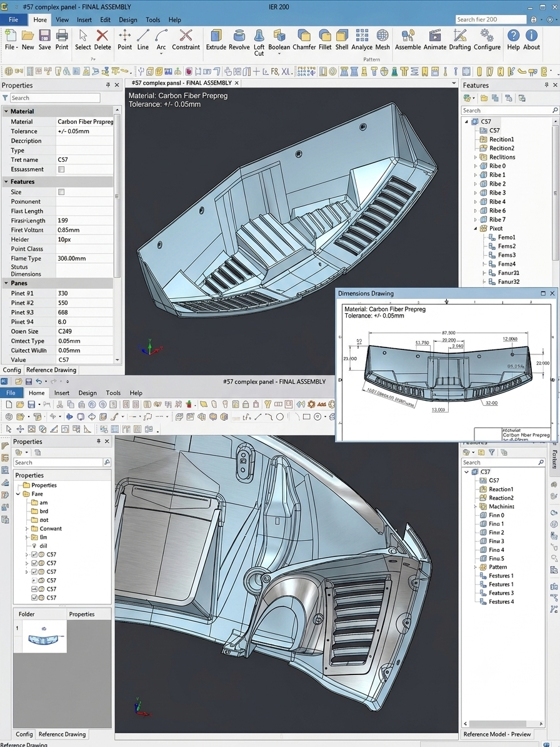The height and width of the screenshot is (747, 560).
Task: Open the Design menu in upper window
Action: (x=128, y=20)
